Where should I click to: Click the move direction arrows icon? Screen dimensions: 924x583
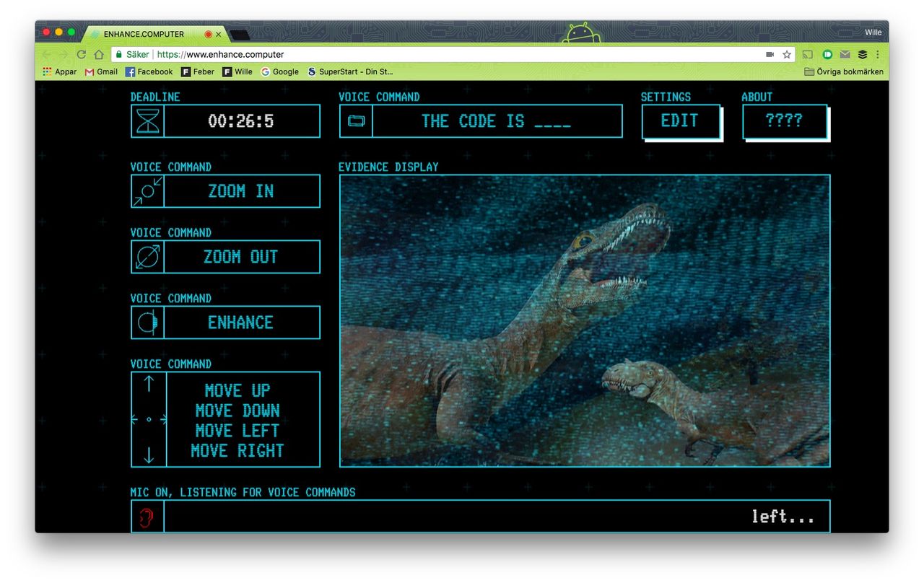click(x=149, y=419)
